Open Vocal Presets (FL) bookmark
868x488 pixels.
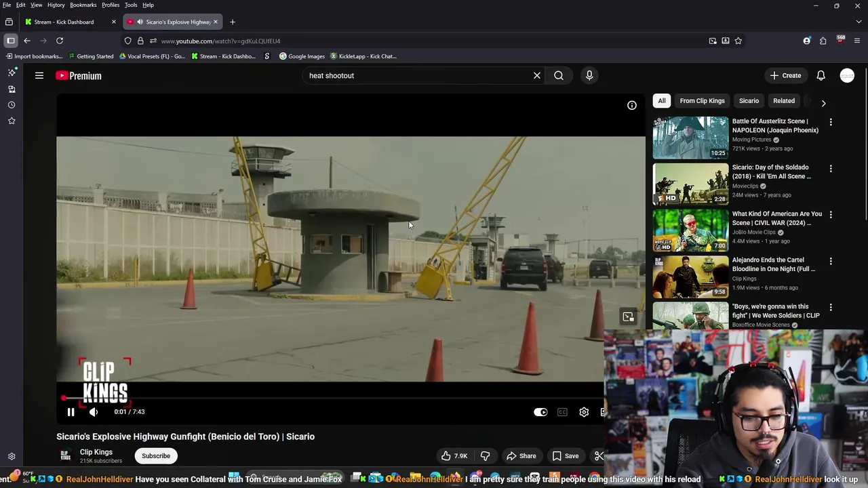coord(152,56)
